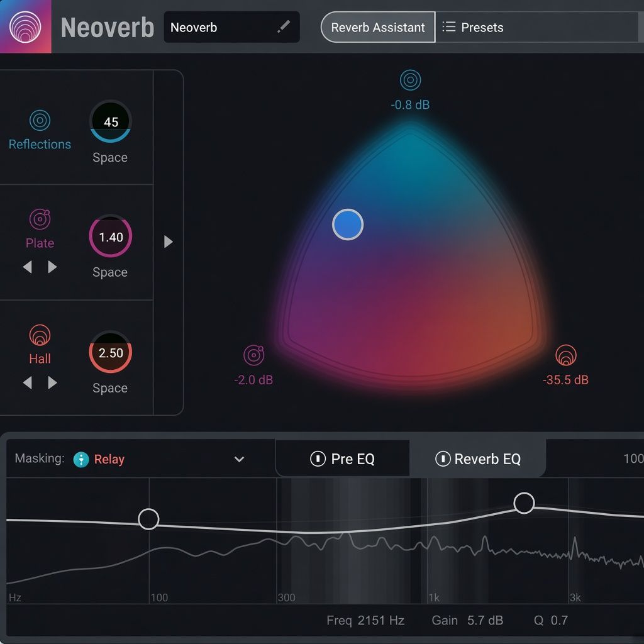Adjust the Hall Space knob showing 2.50

pyautogui.click(x=111, y=352)
